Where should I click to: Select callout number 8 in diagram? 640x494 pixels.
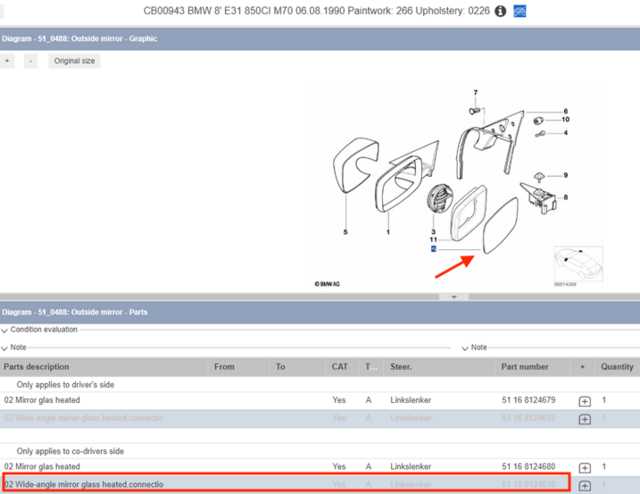(x=566, y=197)
